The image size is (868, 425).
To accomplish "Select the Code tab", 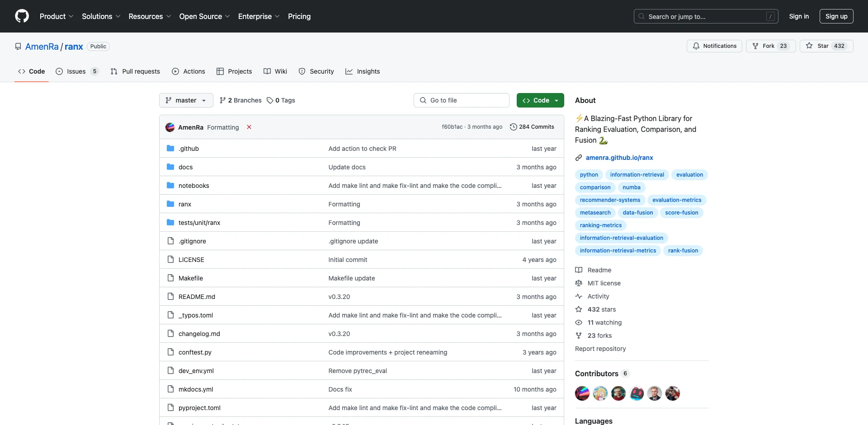I will (32, 71).
